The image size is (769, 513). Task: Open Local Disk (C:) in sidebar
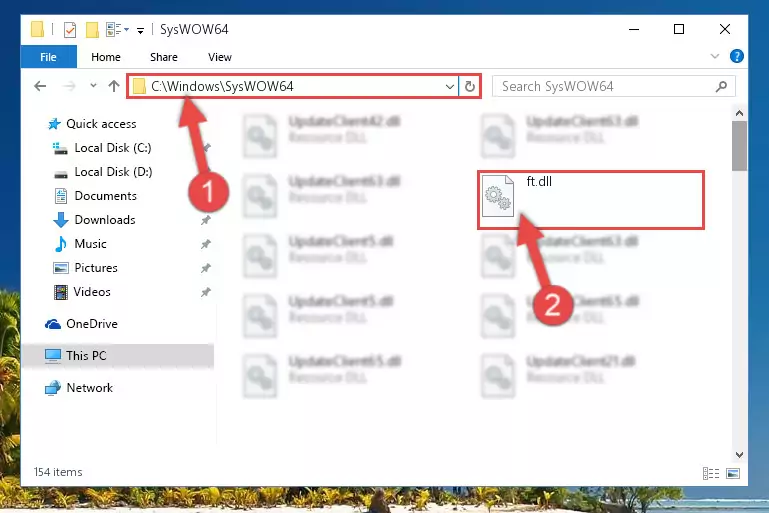pyautogui.click(x=113, y=148)
